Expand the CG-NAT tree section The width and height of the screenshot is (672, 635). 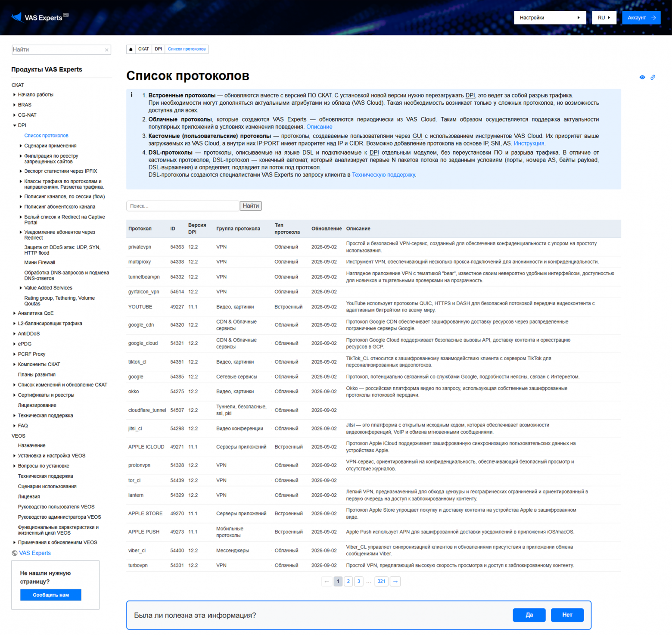[x=15, y=115]
